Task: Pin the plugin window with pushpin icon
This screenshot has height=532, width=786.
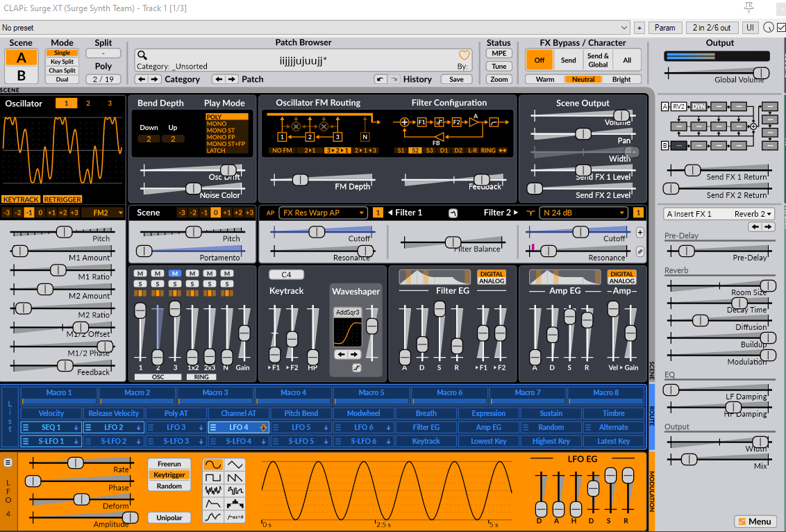Action: [x=749, y=8]
